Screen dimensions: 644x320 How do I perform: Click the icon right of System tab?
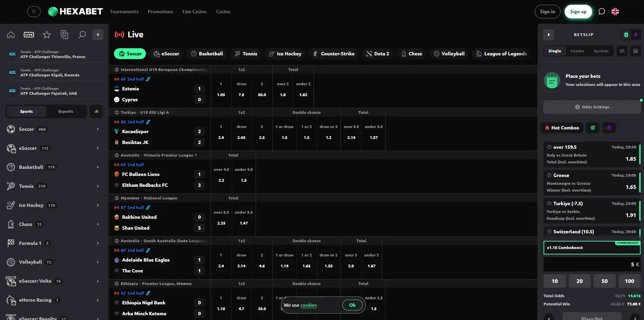click(x=622, y=51)
